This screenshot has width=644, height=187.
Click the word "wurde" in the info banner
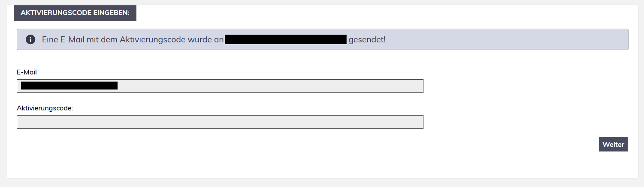[x=201, y=40]
